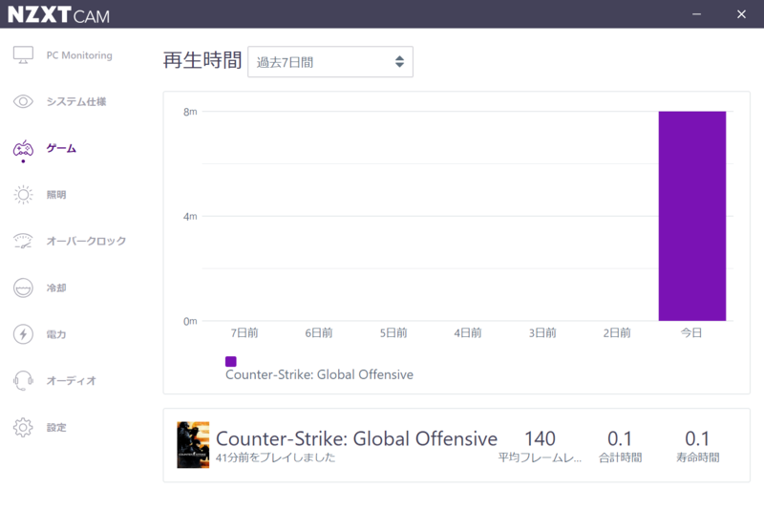Click the purple legend color swatch
Screen dimensions: 764x532
[x=231, y=361]
